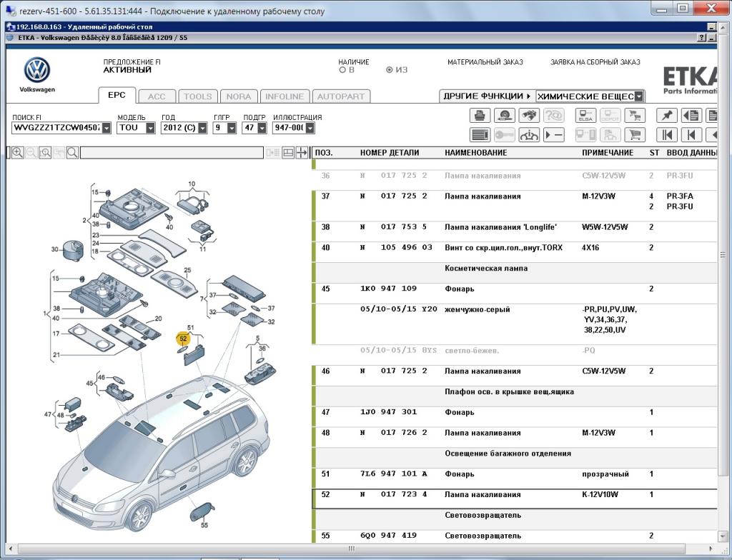Open the VIN search dropdown

107,128
